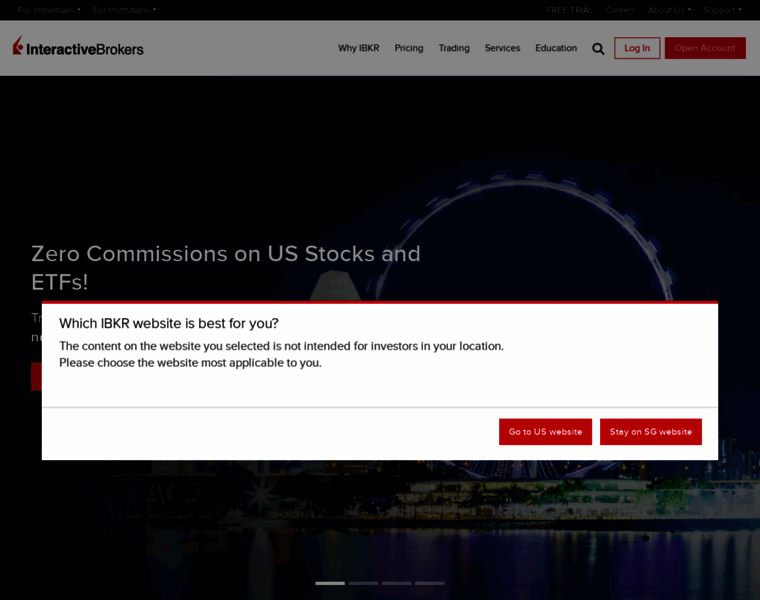
Task: Click the Log In button
Action: pos(637,48)
